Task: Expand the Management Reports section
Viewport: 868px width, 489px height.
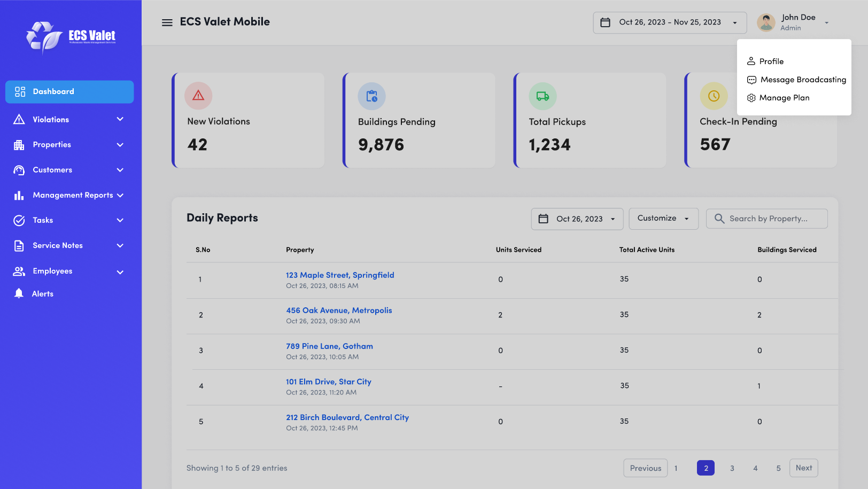Action: (x=72, y=195)
